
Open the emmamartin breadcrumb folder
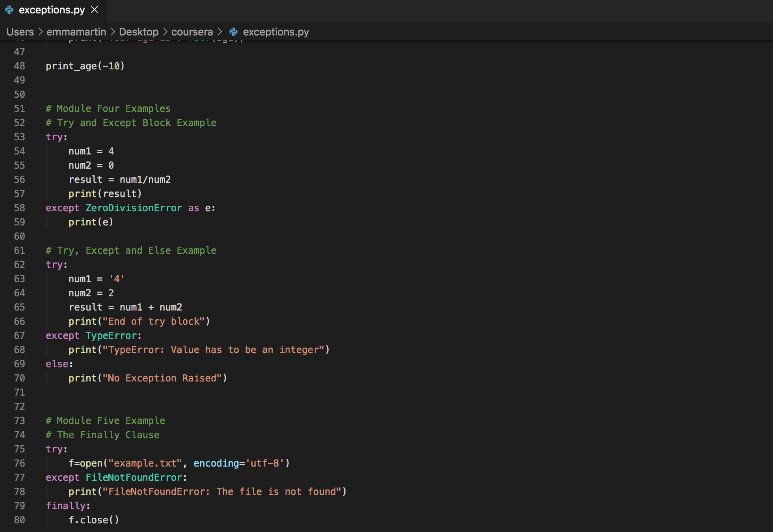tap(76, 32)
